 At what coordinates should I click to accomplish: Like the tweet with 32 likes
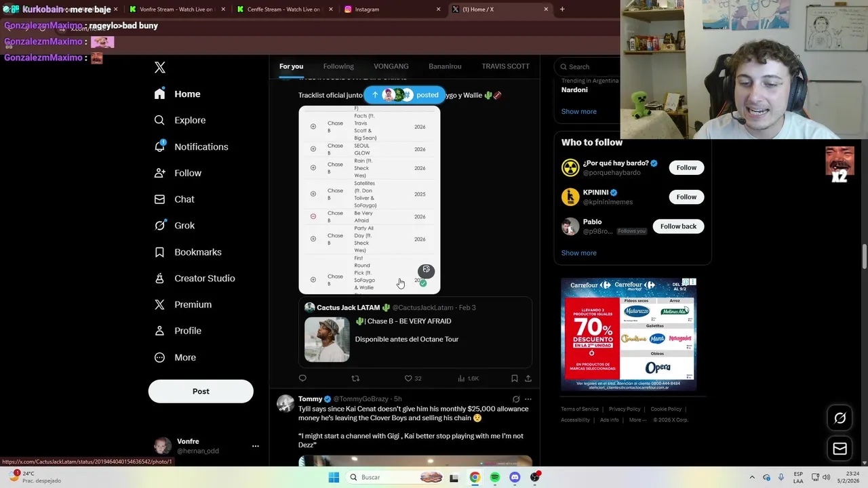coord(413,378)
